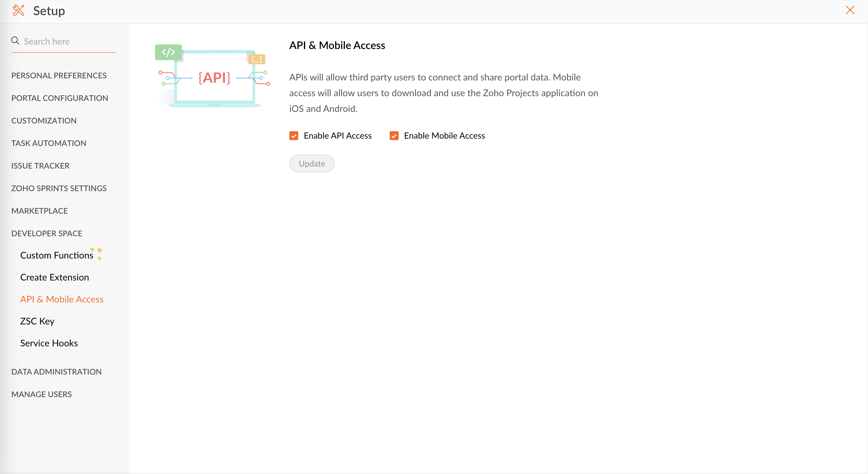Click the Setup wrench icon
Viewport: 868px width, 474px height.
pyautogui.click(x=18, y=10)
